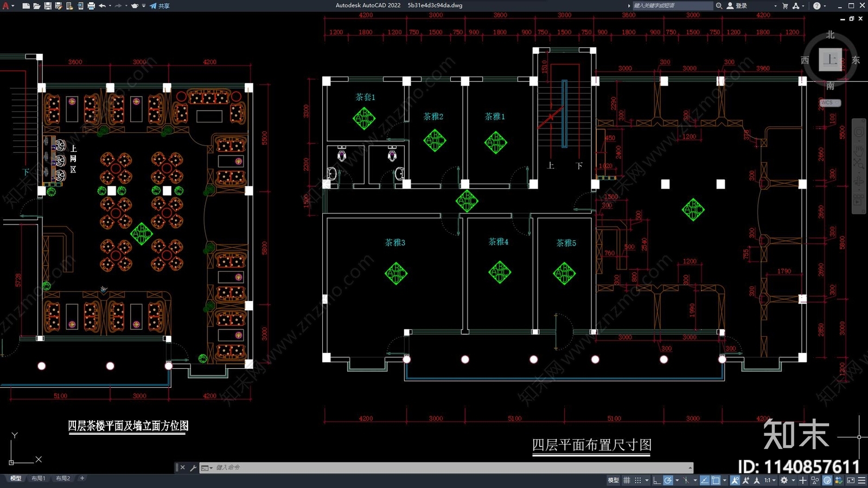Click the Customization hamburger icon in status bar

pyautogui.click(x=861, y=480)
